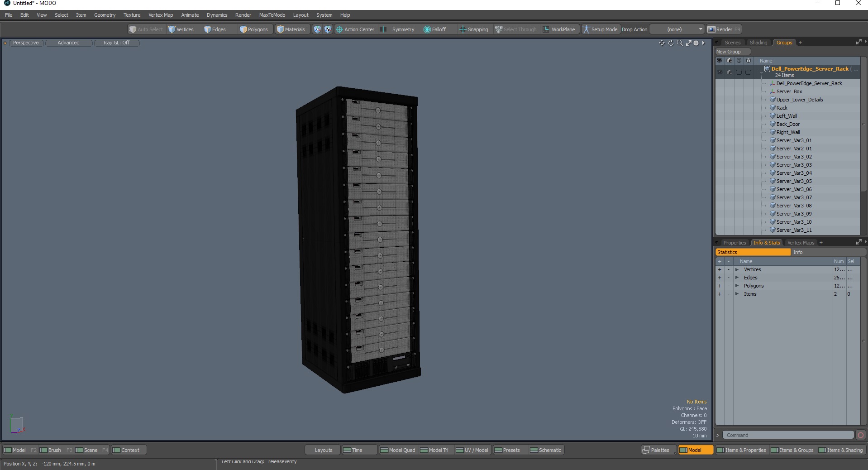Click the Context mode button

129,450
